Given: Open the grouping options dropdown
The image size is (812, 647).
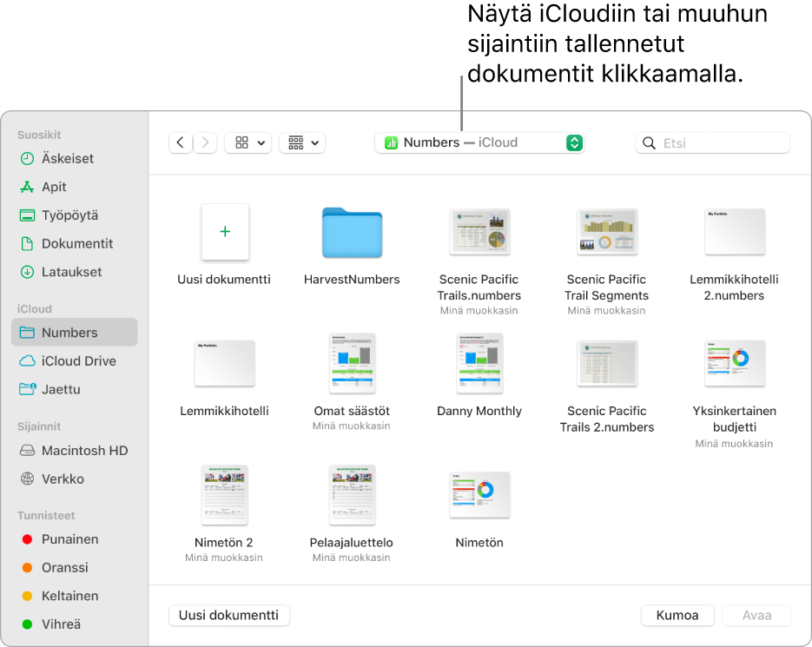Looking at the screenshot, I should coord(302,142).
